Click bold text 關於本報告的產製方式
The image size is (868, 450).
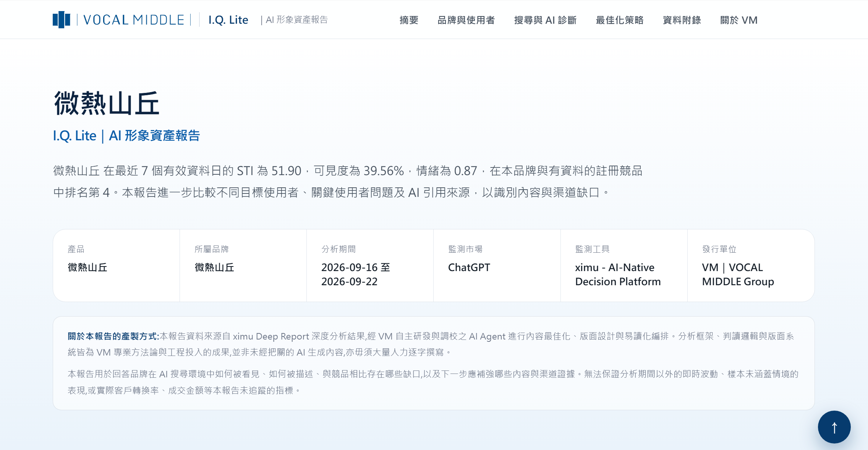[113, 336]
